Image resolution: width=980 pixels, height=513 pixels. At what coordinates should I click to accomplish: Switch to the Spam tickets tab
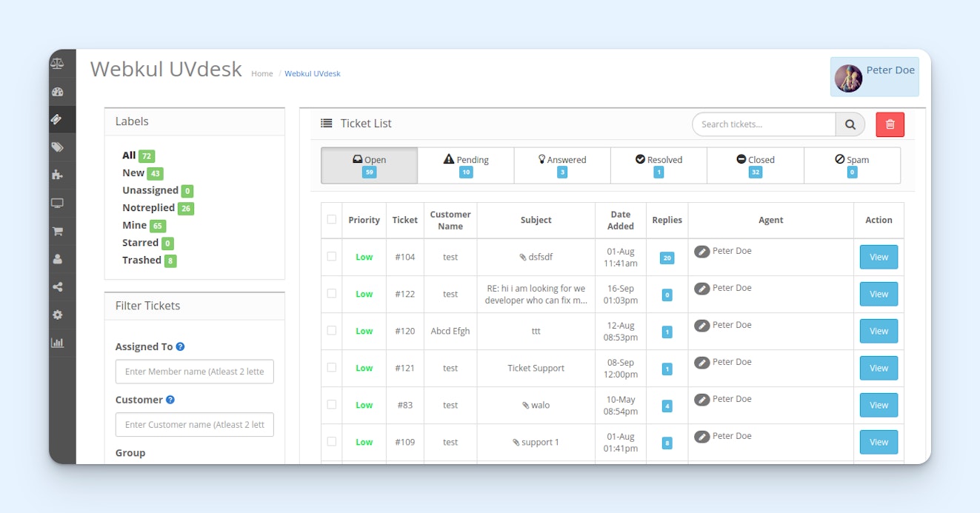[x=853, y=165]
